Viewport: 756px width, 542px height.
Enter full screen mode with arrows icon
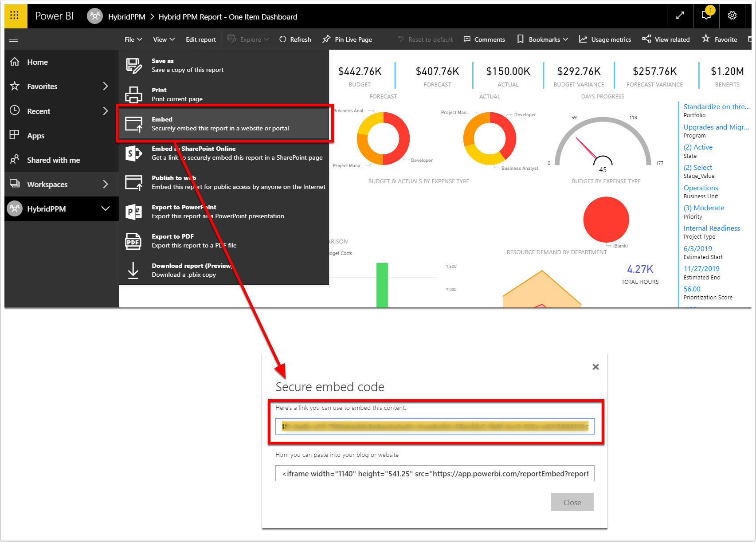680,16
